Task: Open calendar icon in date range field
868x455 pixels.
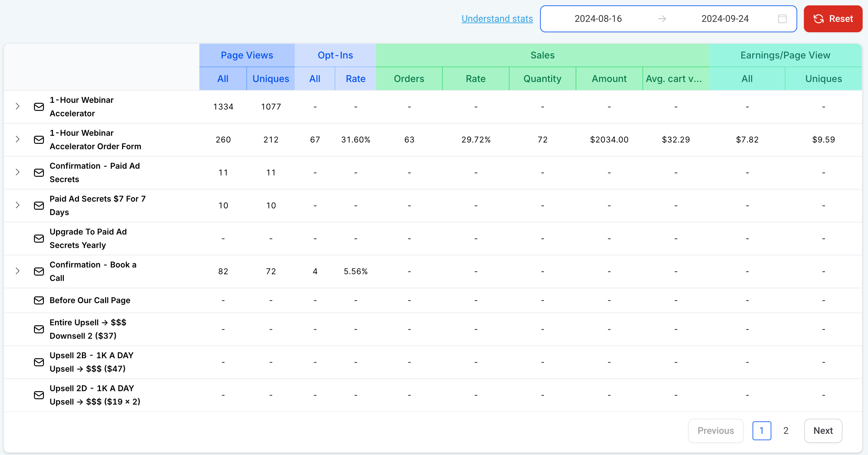Action: click(782, 19)
